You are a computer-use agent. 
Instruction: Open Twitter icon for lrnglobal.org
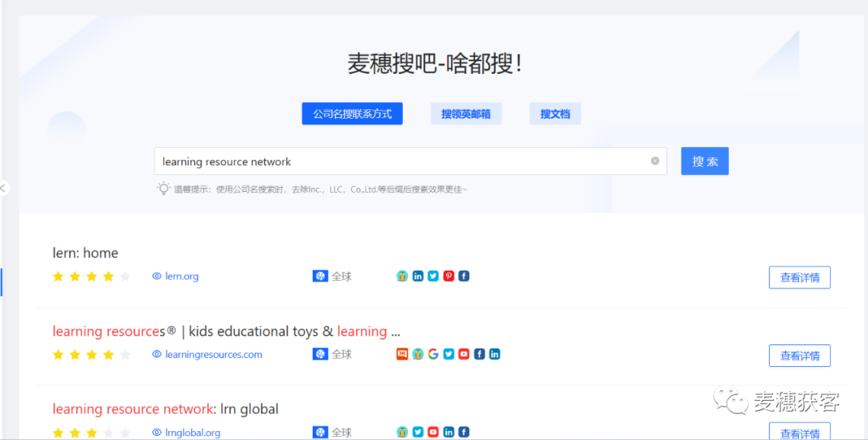[418, 432]
